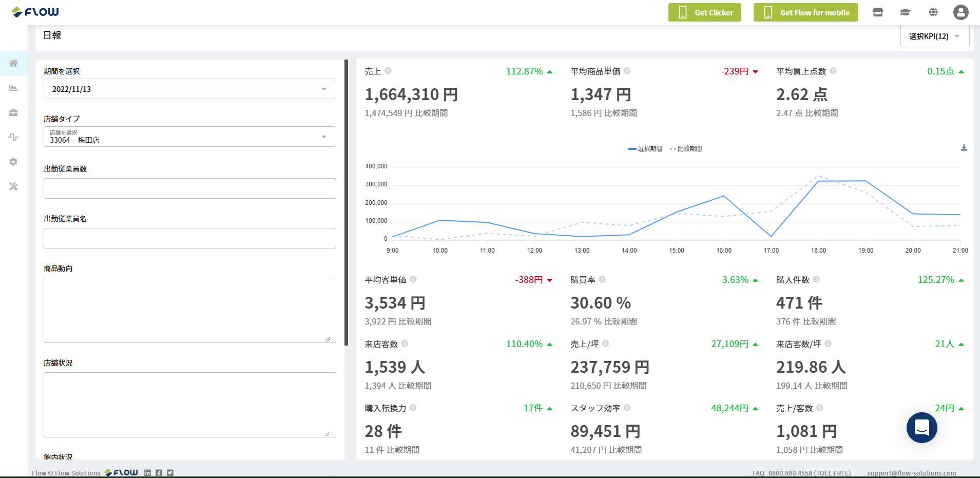Open the user profile avatar
Viewport: 980px width, 478px height.
[961, 12]
